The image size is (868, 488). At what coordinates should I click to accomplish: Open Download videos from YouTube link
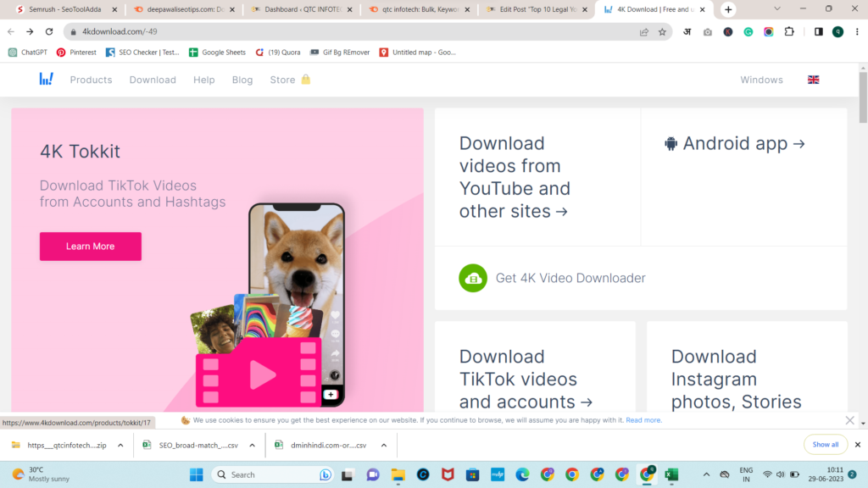[x=515, y=177]
